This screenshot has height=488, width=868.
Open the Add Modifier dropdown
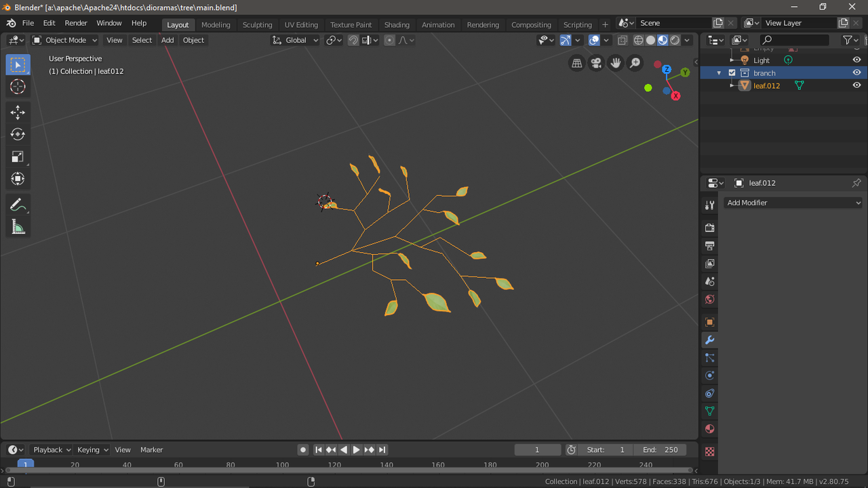tap(792, 202)
